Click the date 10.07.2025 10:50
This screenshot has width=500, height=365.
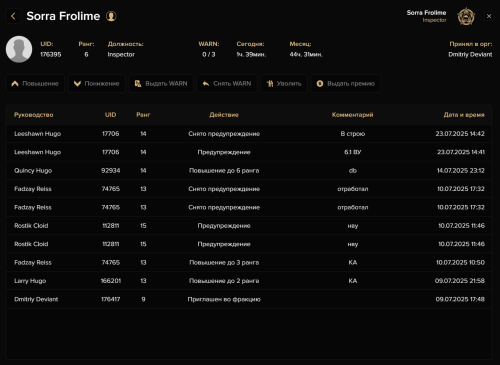click(460, 262)
